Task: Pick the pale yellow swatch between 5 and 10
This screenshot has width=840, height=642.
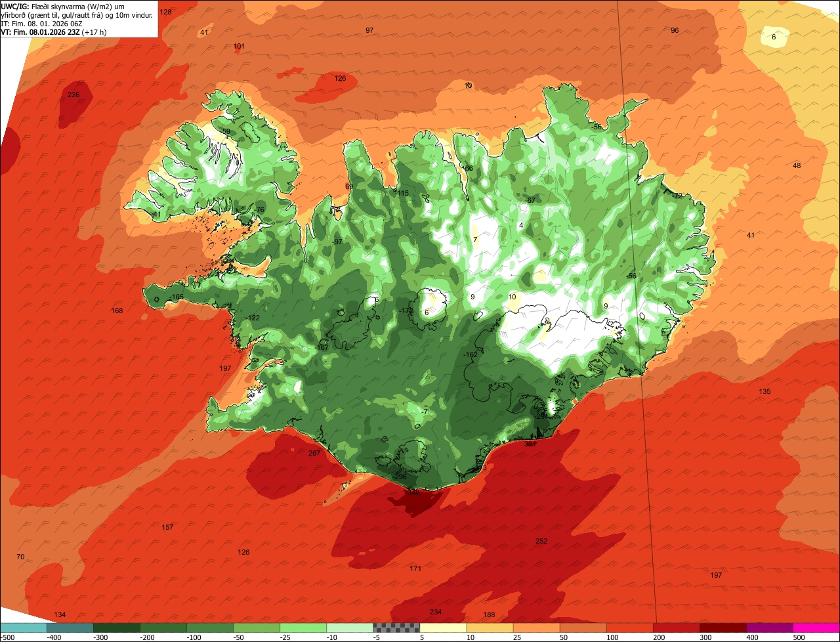Action: tap(443, 628)
